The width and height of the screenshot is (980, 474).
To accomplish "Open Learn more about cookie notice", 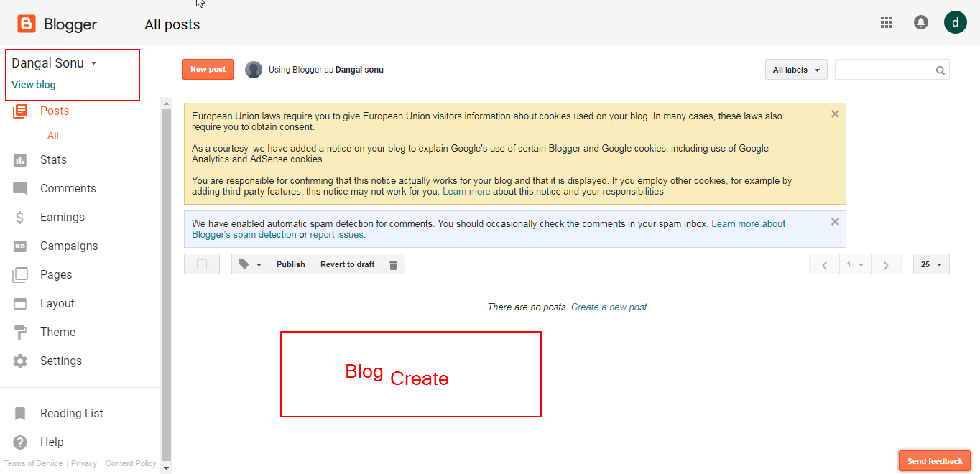I will pos(466,192).
